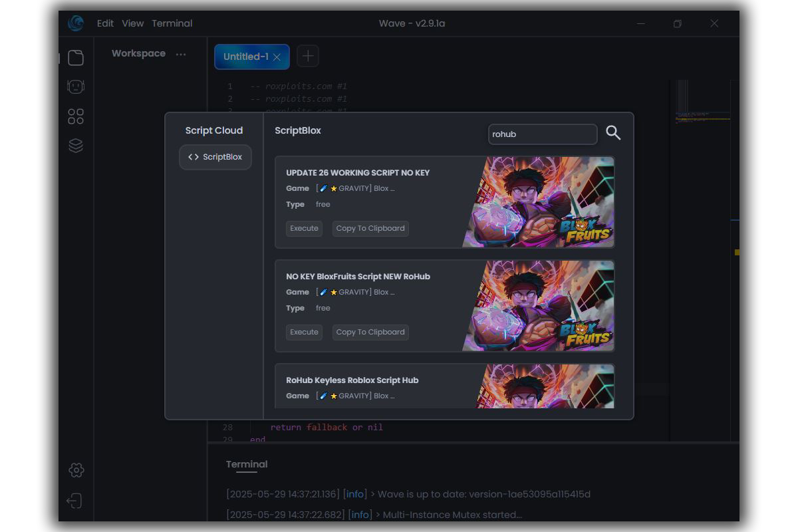Select ScriptBlox in Script Cloud sidebar
The image size is (798, 532).
click(x=215, y=157)
